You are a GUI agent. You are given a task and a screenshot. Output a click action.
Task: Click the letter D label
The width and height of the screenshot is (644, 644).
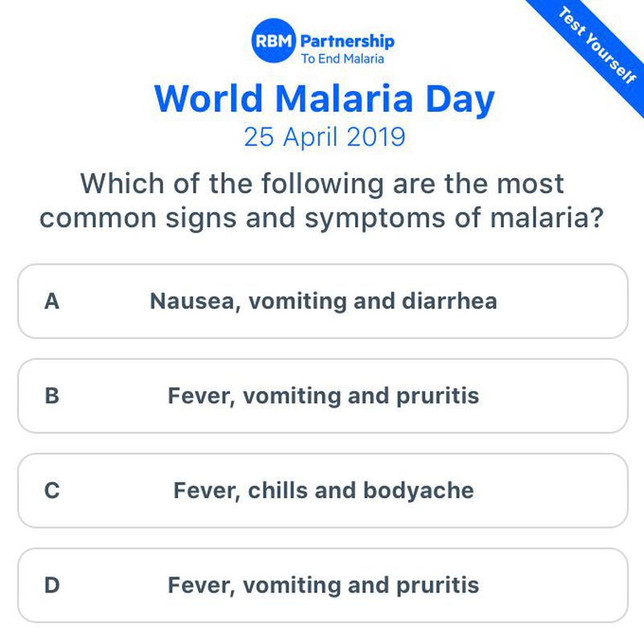pos(52,585)
